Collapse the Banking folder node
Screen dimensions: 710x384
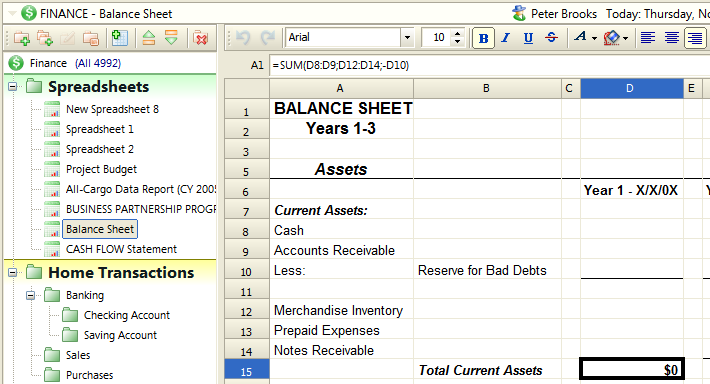coord(30,295)
